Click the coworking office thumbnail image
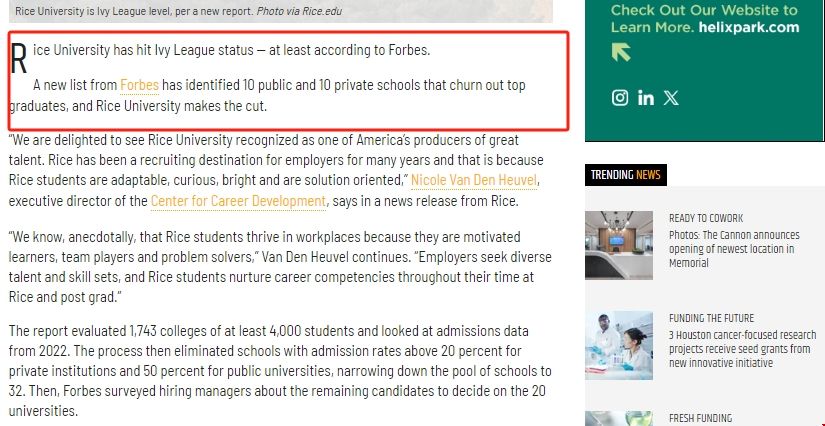825x426 pixels. (618, 244)
